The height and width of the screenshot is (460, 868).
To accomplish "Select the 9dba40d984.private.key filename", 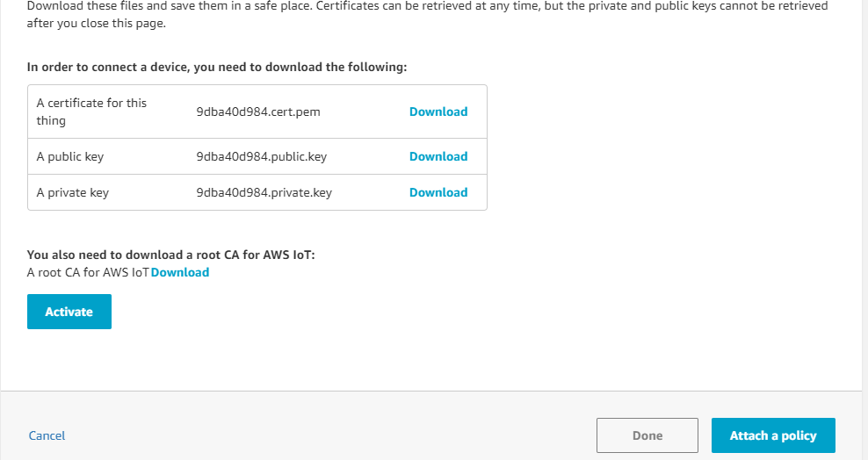I will tap(264, 192).
